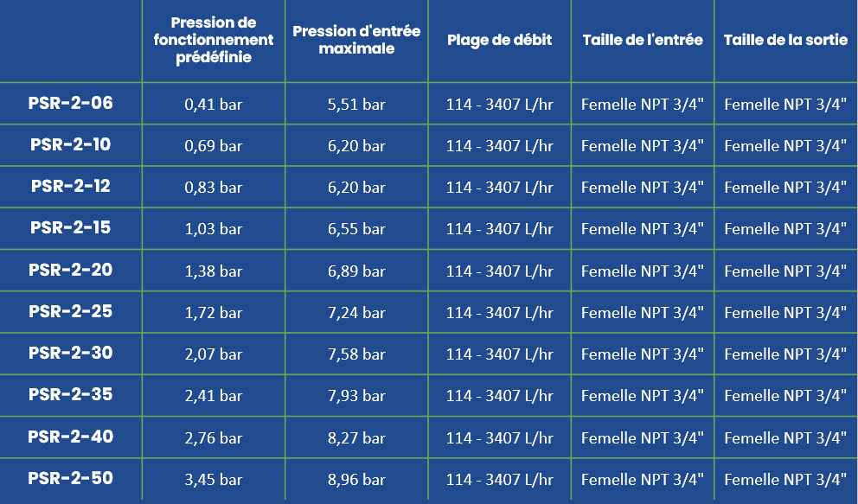
Task: Click the 0,41 bar pressure value
Action: pos(214,104)
